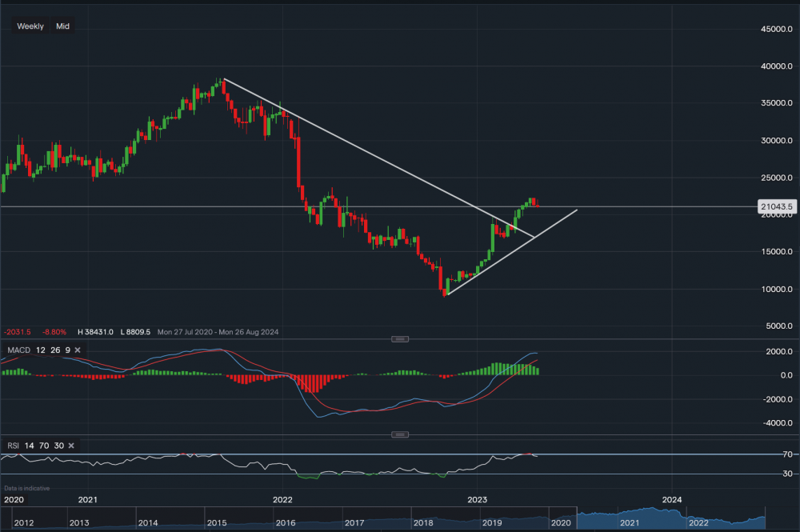Click the 40000.0 price axis label

coord(774,66)
